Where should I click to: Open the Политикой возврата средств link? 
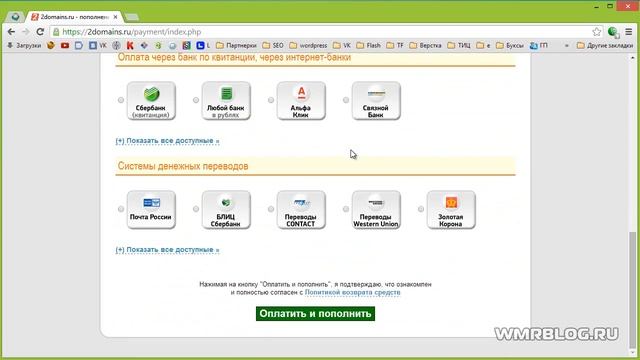click(353, 293)
